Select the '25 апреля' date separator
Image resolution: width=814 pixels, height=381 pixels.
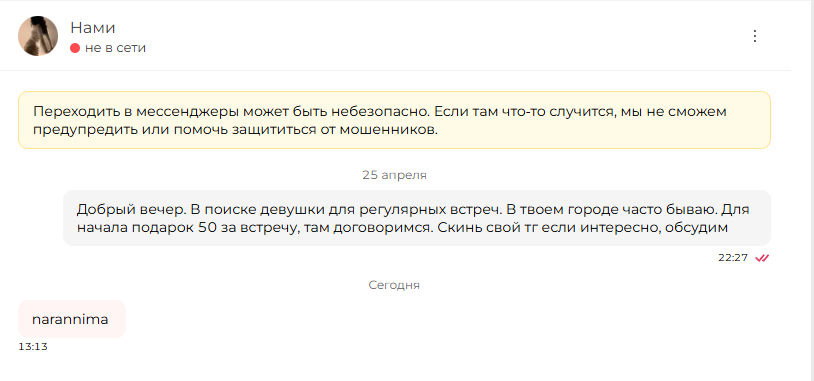395,175
